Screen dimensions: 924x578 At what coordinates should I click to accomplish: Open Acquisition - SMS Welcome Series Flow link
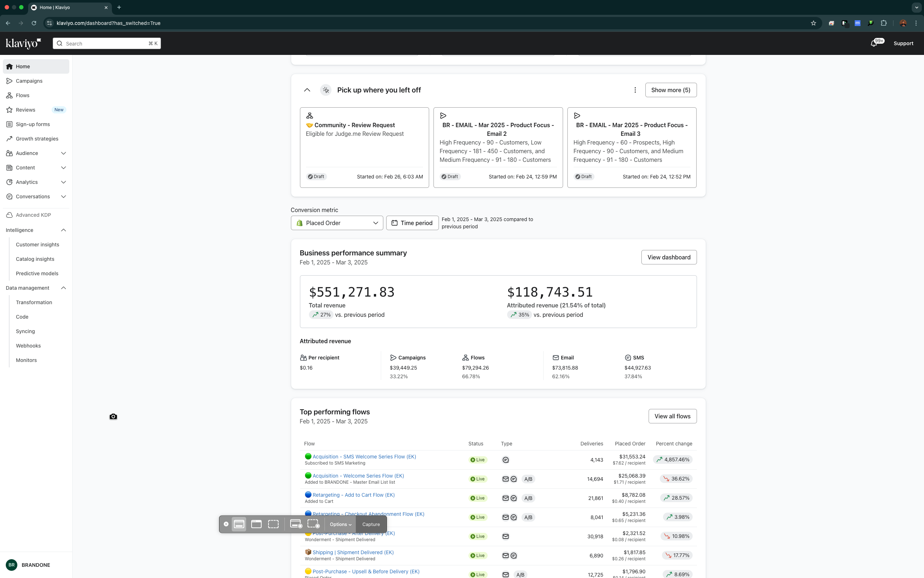click(x=364, y=456)
